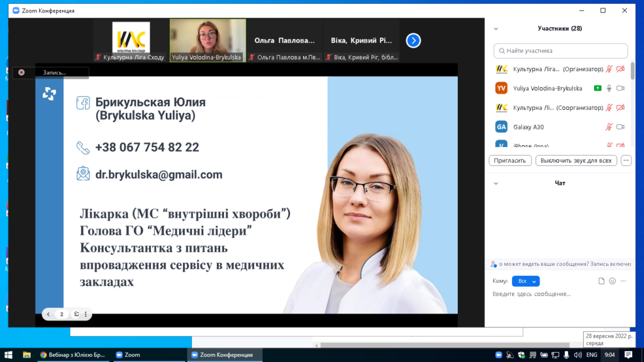Mute Yuliya Volodina-Brykulska microphone

(609, 88)
